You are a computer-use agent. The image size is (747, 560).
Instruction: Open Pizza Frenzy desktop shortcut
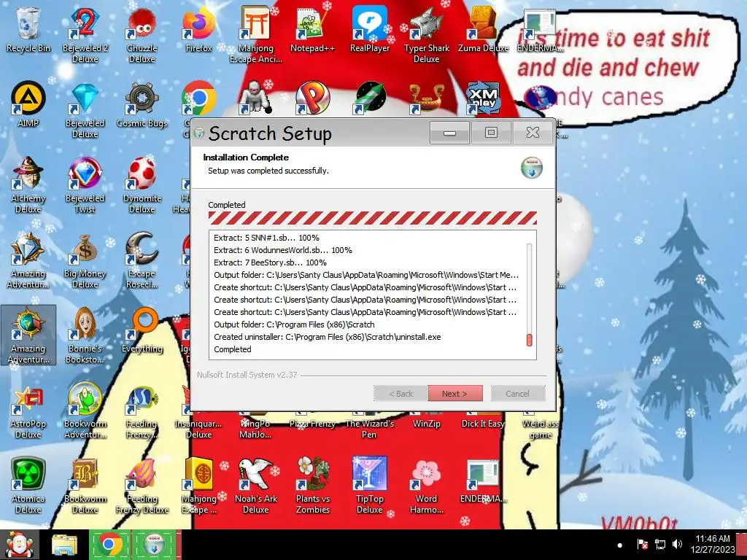[312, 424]
